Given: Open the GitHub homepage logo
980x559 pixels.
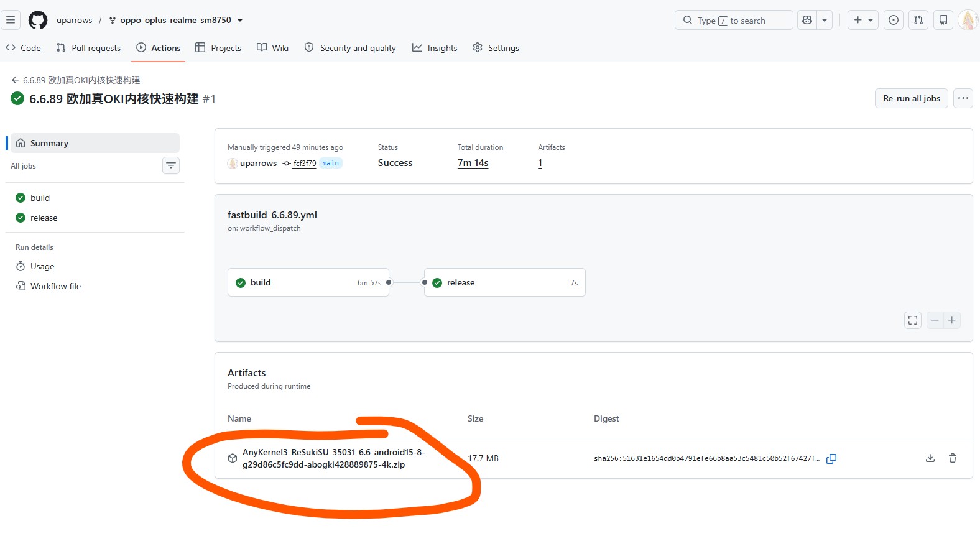Looking at the screenshot, I should (38, 20).
